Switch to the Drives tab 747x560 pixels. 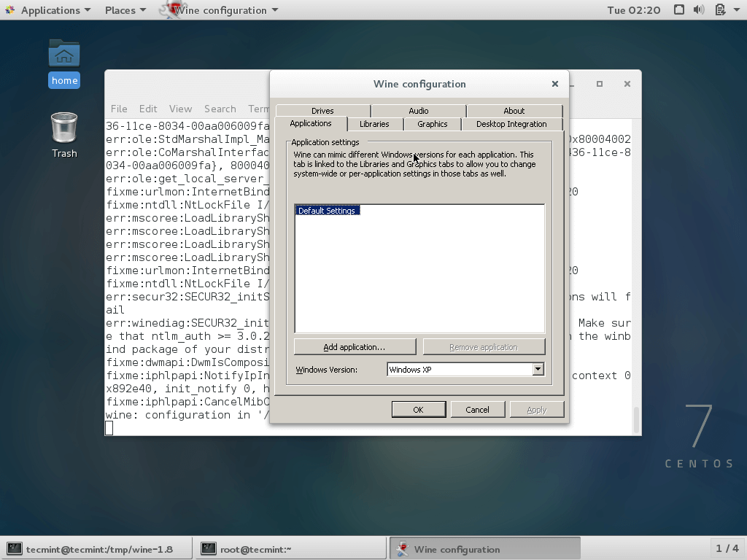pos(322,111)
